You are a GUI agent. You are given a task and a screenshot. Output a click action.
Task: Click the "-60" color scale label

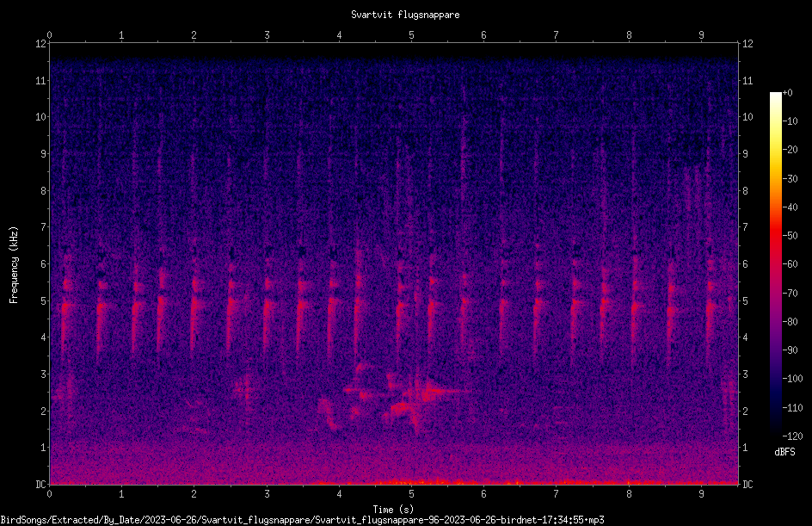(790, 264)
